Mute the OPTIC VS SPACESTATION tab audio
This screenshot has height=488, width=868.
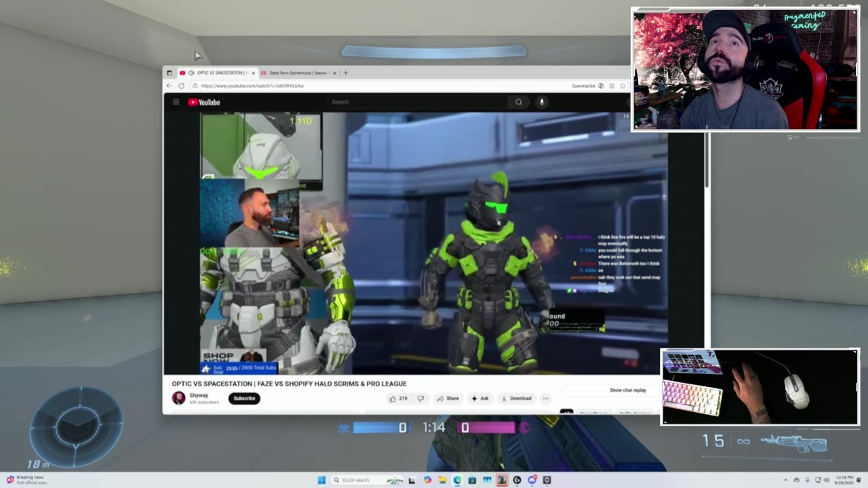point(191,73)
